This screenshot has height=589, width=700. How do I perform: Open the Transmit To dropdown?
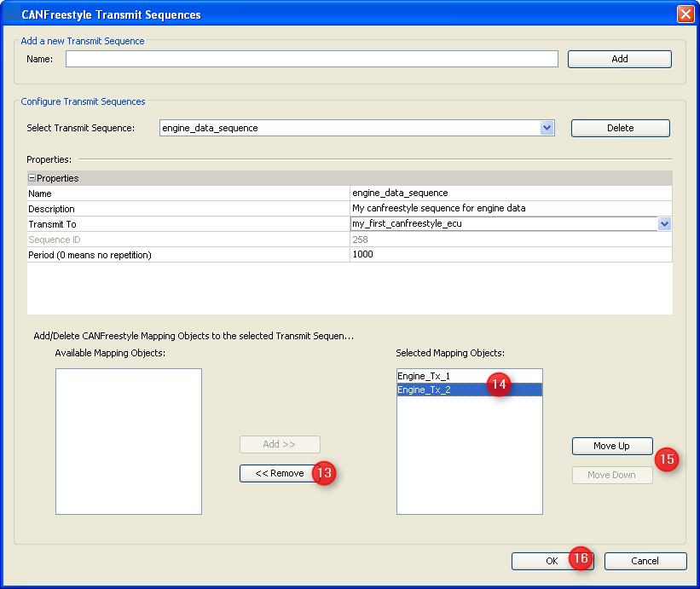point(662,223)
